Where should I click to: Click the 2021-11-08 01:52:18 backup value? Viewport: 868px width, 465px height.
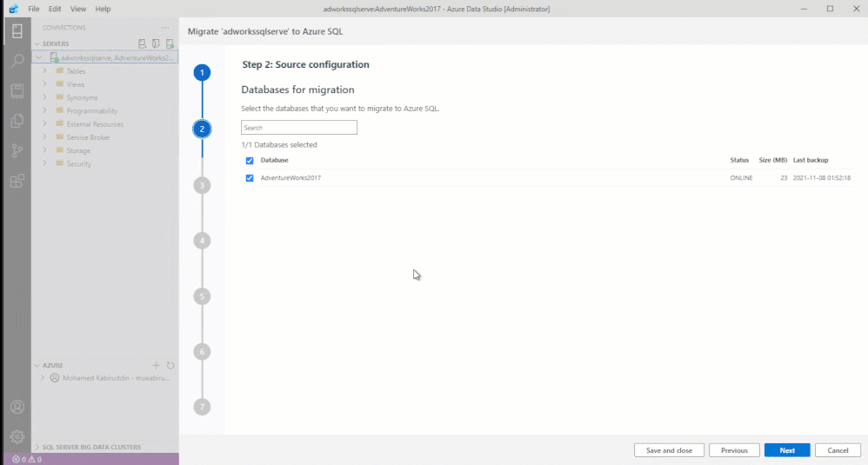click(822, 178)
